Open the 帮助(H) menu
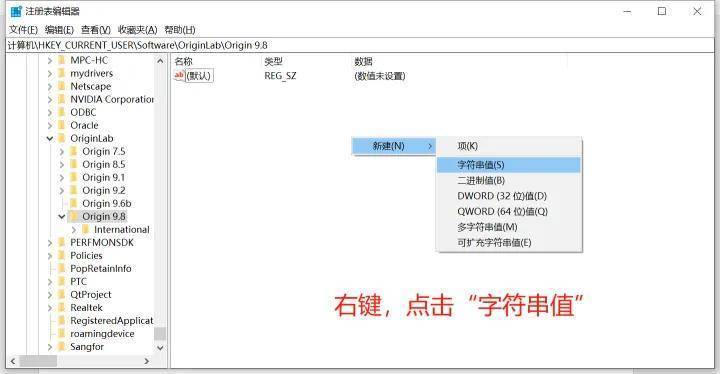 pyautogui.click(x=180, y=30)
